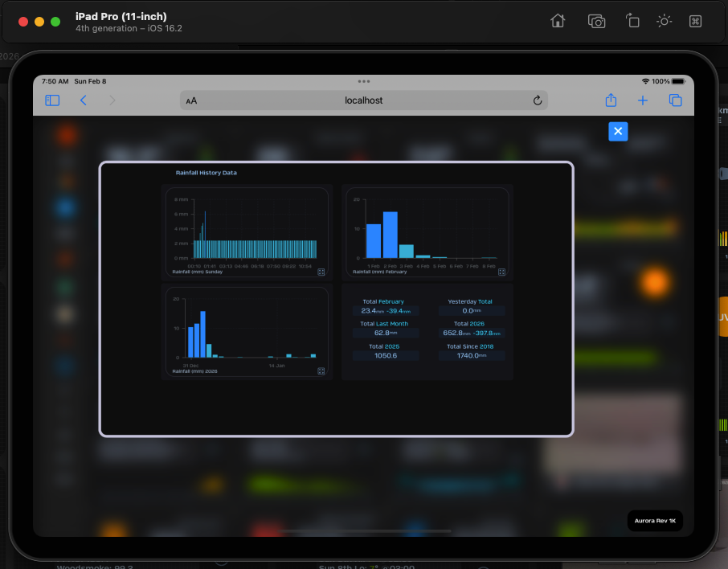Click the keyboard command icon in simulator toolbar
728x569 pixels.
pyautogui.click(x=696, y=22)
